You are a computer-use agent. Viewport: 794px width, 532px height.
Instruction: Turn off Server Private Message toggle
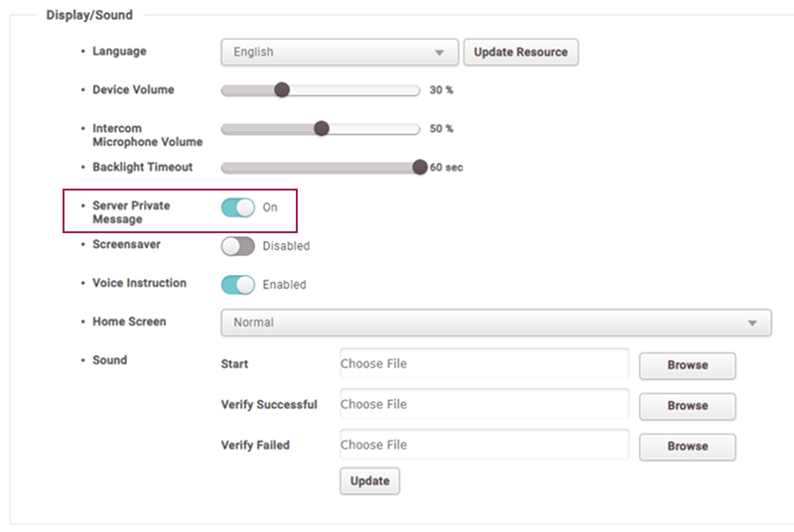point(238,207)
